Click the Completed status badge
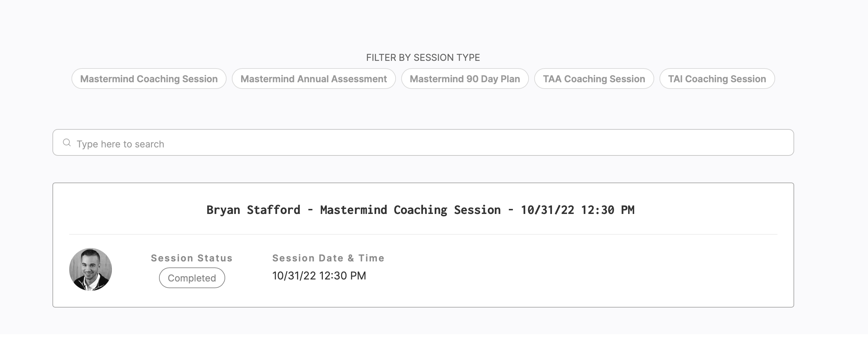The width and height of the screenshot is (868, 349). coord(192,278)
